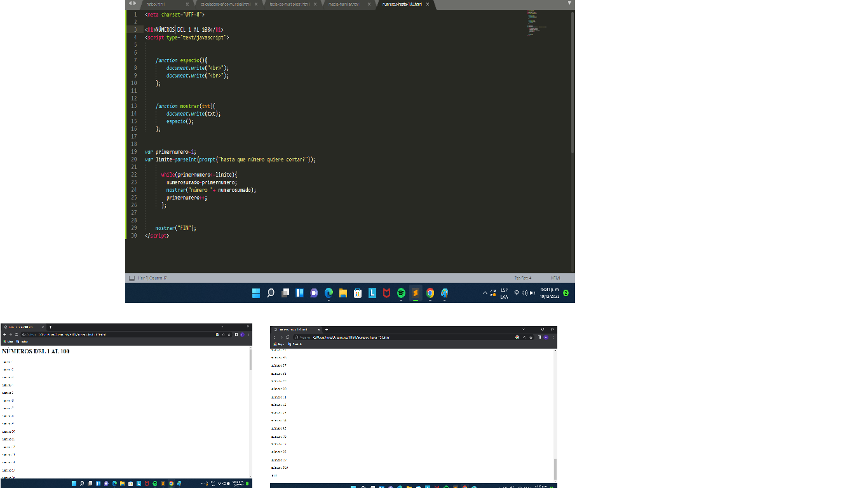
Task: Click the Sublime Text taskbar icon
Action: coord(416,293)
